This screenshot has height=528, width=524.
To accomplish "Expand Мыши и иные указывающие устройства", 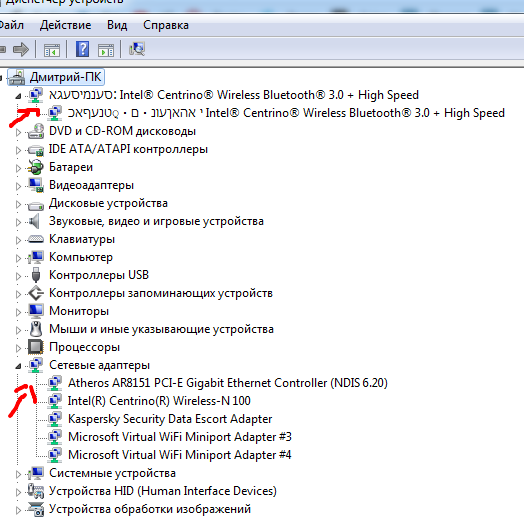I will coord(18,330).
